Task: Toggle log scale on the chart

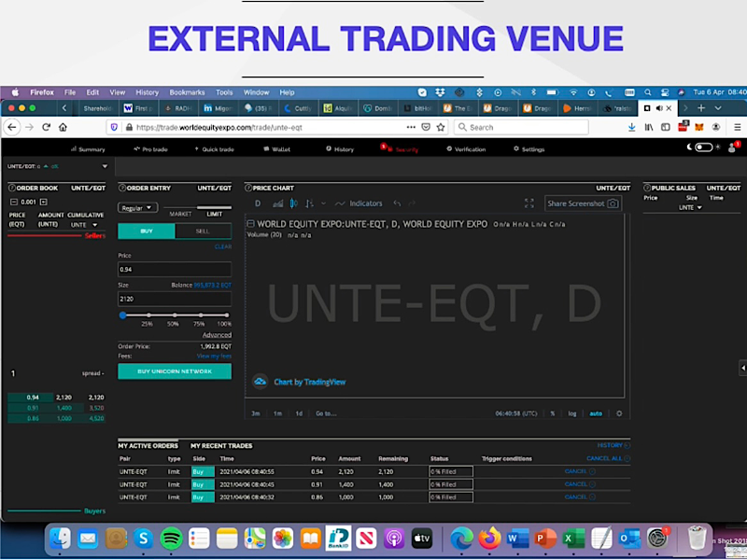Action: (x=572, y=413)
